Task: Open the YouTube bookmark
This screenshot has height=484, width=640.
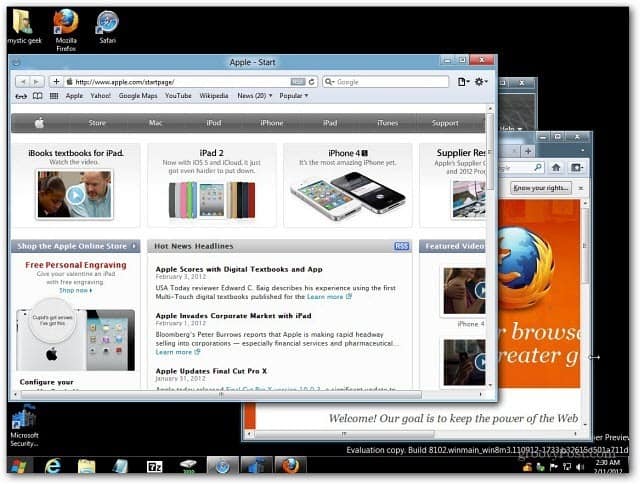Action: [178, 96]
